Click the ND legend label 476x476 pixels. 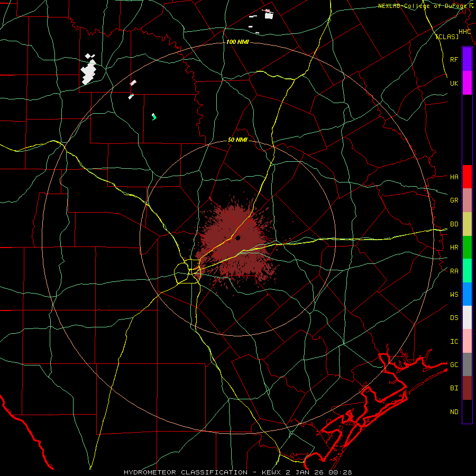[454, 412]
